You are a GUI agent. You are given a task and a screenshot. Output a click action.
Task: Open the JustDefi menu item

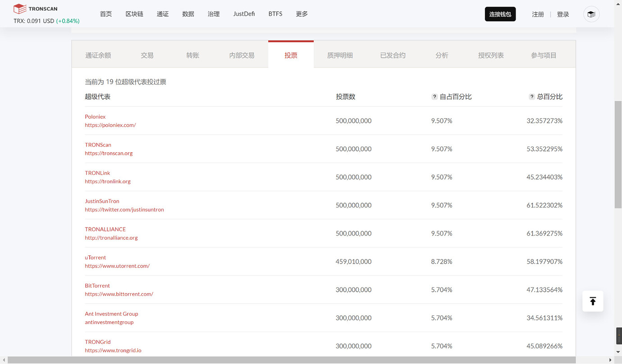(x=244, y=14)
